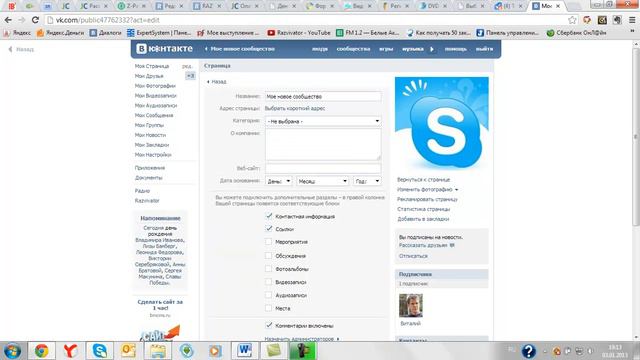Open Мои Сообщения in sidebar

point(154,116)
